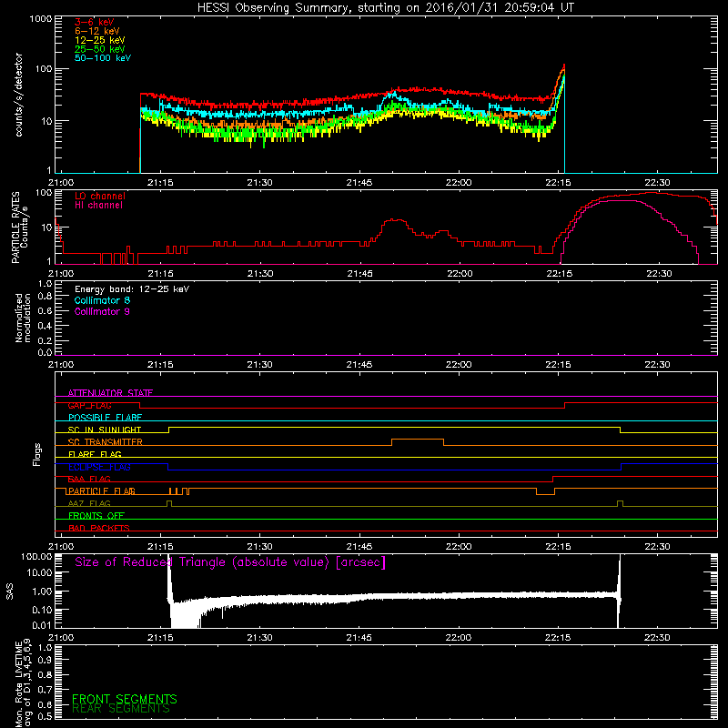Screen dimensions: 728x728
Task: Select the 25-50 keV legend label
Action: pos(100,49)
